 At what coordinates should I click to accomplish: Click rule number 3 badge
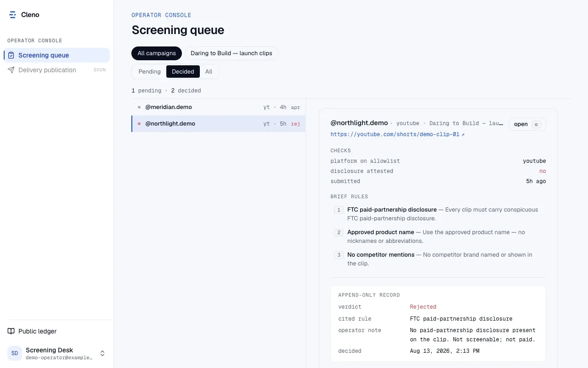pos(339,255)
